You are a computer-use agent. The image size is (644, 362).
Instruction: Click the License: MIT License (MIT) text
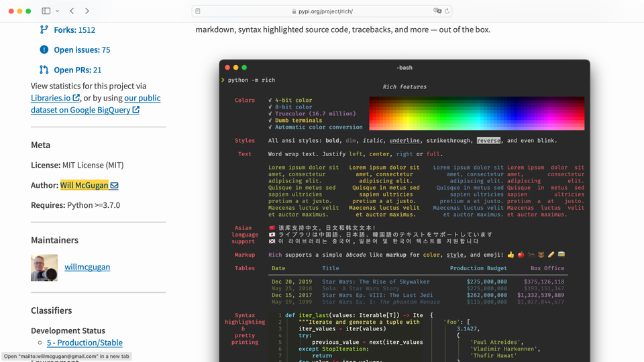(x=77, y=165)
